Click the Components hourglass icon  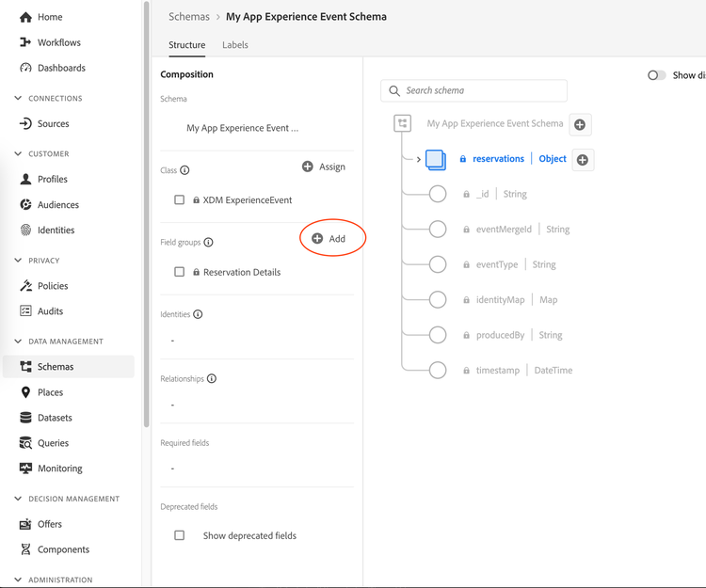coord(25,549)
